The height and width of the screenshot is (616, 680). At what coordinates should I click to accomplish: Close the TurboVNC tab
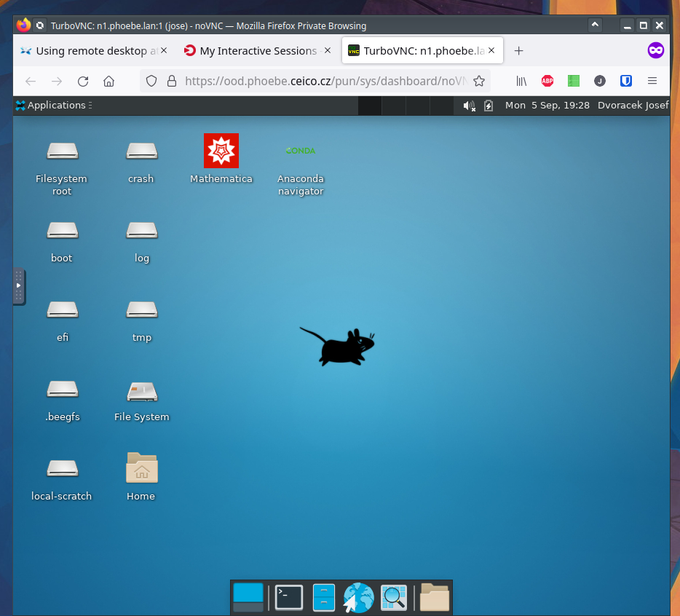tap(491, 50)
